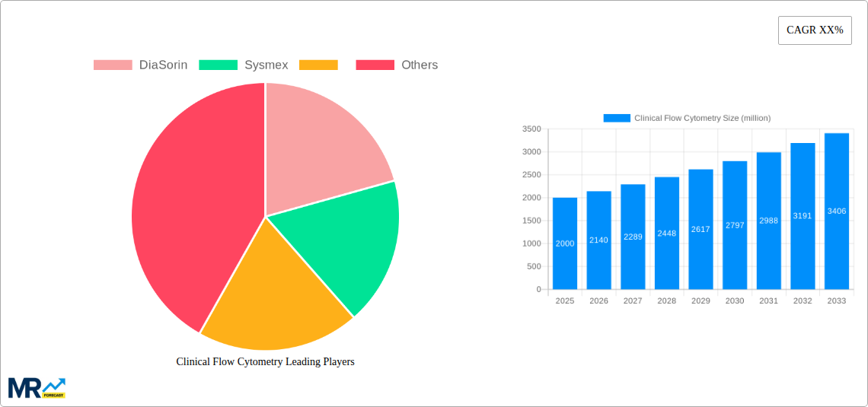Click the 2029 x-axis label

coord(700,300)
